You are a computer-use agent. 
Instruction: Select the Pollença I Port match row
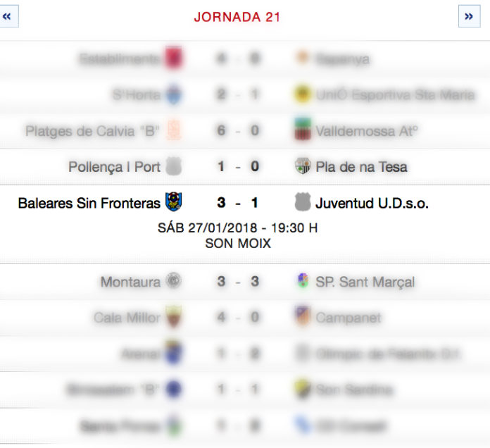245,166
